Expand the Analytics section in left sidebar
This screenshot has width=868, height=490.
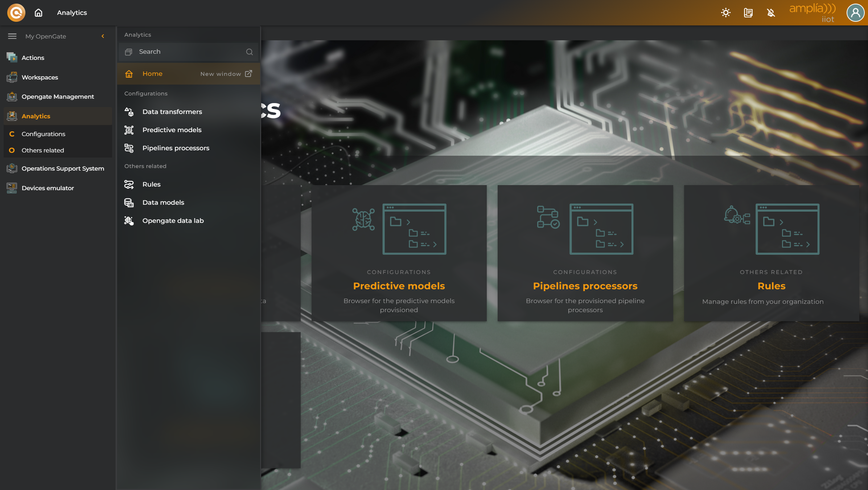pyautogui.click(x=36, y=116)
